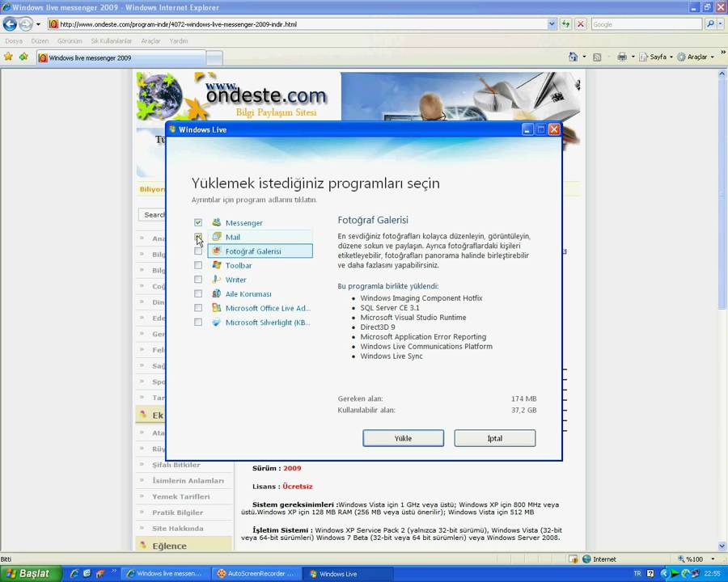Expand the Home button dropdown arrow
This screenshot has width=728, height=582.
(584, 57)
